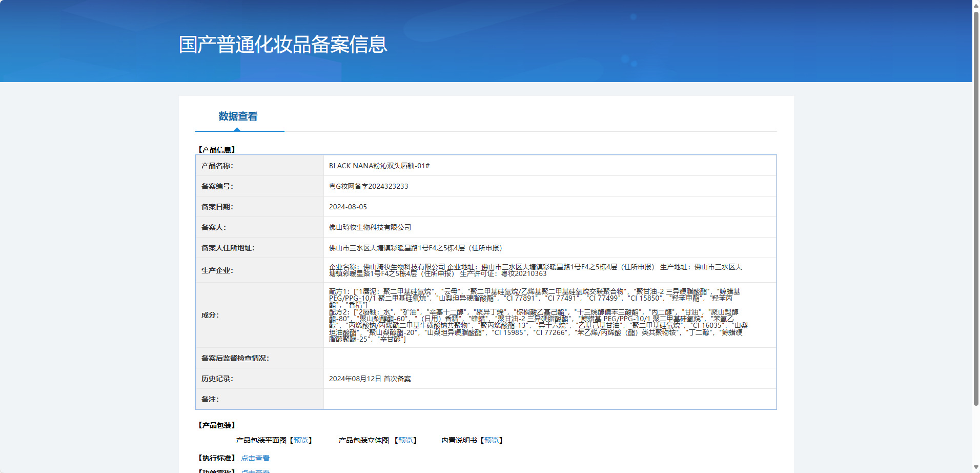Screen dimensions: 980x473
Task: Click the 生产企业 details text
Action: [536, 270]
